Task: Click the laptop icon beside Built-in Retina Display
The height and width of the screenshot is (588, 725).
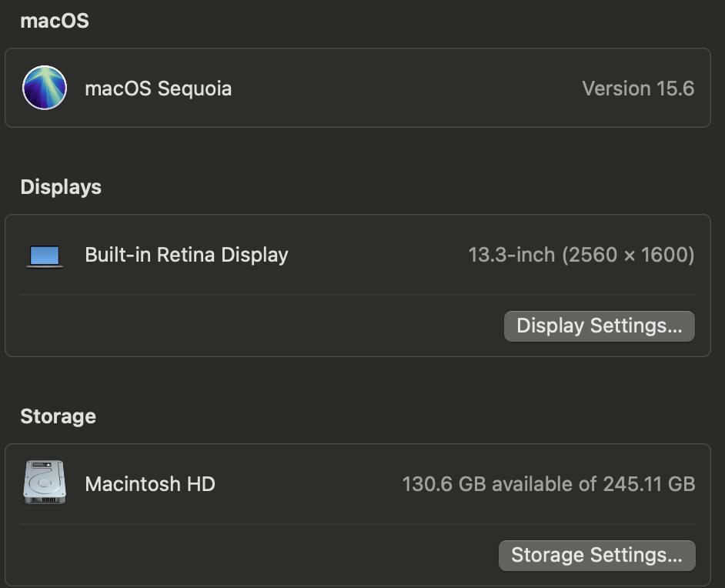Action: (x=45, y=256)
